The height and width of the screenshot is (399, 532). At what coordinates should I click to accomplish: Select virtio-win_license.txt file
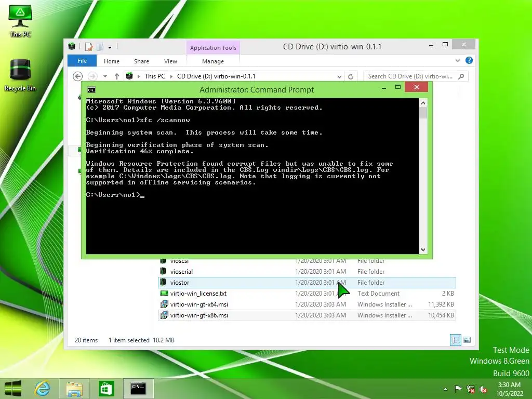point(307,294)
